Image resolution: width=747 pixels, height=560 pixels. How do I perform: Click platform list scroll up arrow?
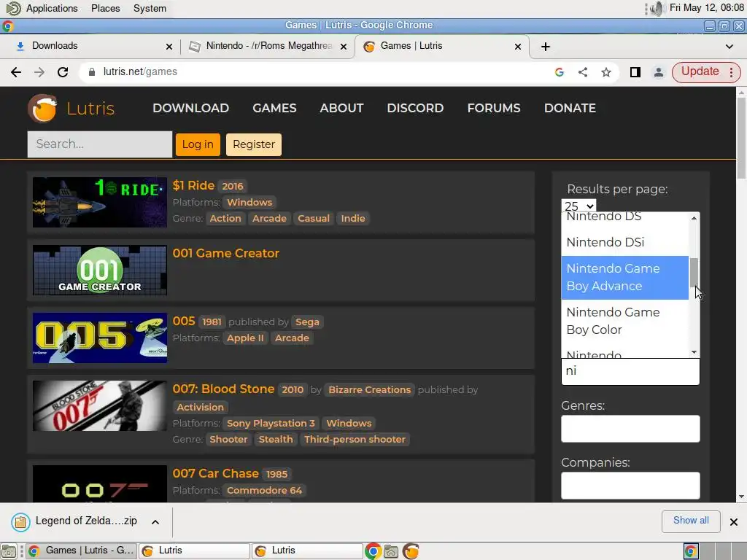[x=694, y=218]
